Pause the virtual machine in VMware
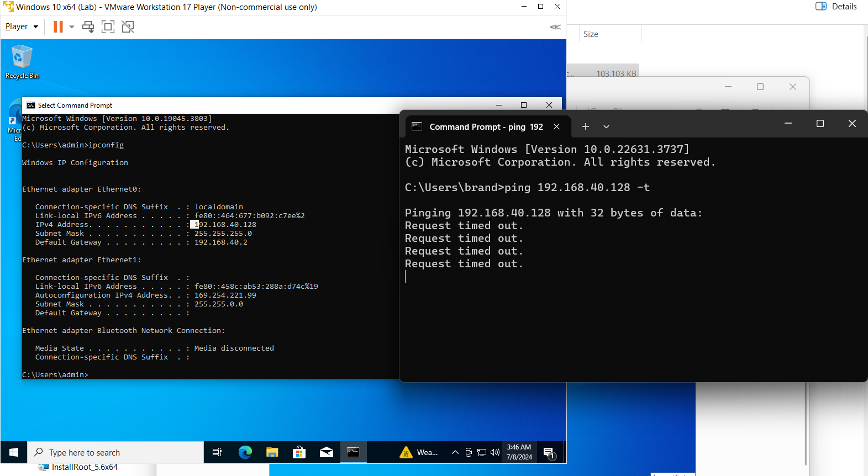Image resolution: width=868 pixels, height=476 pixels. tap(58, 27)
